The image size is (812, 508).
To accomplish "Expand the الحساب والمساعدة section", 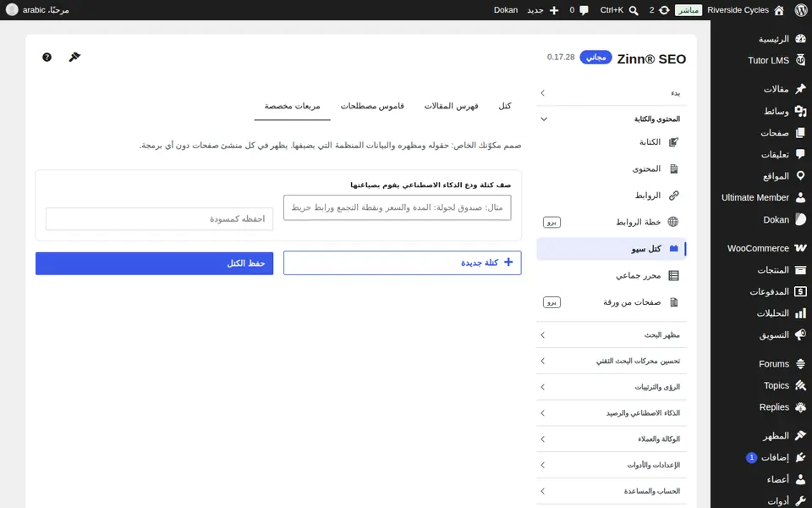I will (612, 490).
